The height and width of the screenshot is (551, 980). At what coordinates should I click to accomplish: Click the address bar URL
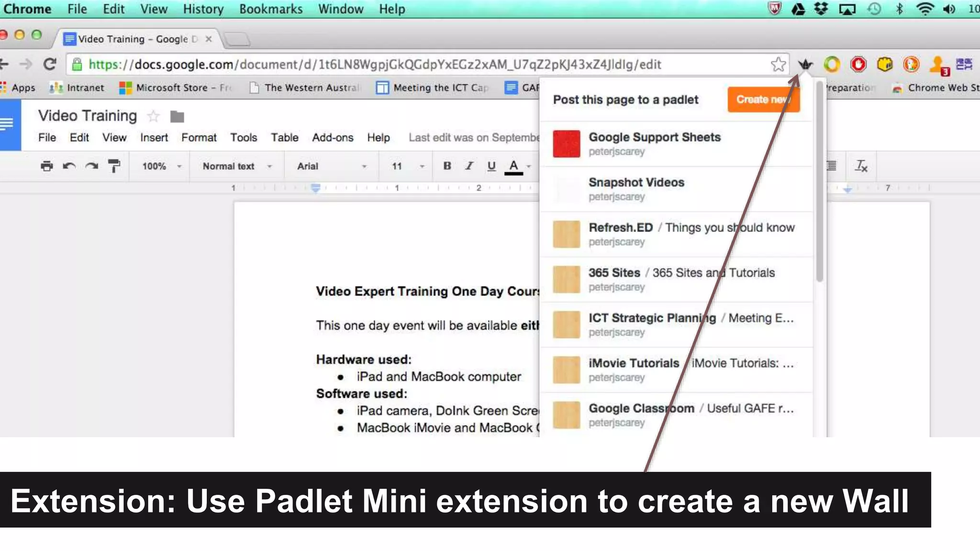(x=375, y=65)
